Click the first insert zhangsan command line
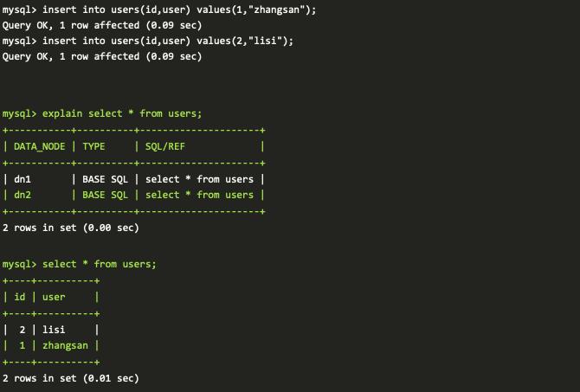The height and width of the screenshot is (392, 580). [159, 10]
